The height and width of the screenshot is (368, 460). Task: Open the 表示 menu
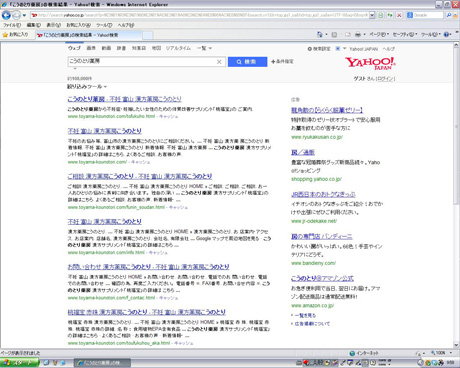click(x=53, y=25)
